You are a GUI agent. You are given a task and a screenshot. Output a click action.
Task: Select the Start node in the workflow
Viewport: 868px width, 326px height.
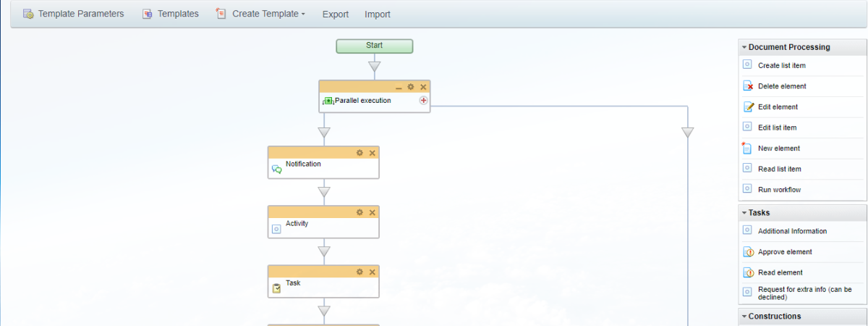(374, 46)
